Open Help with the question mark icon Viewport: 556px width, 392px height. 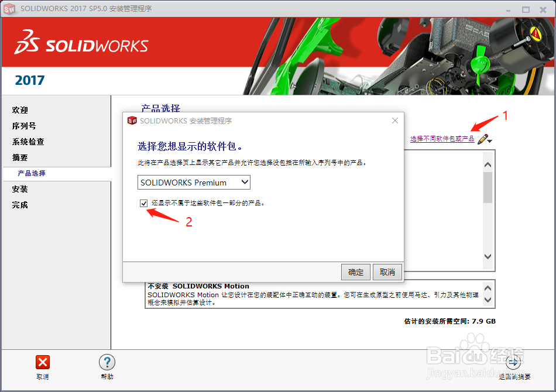tap(107, 362)
